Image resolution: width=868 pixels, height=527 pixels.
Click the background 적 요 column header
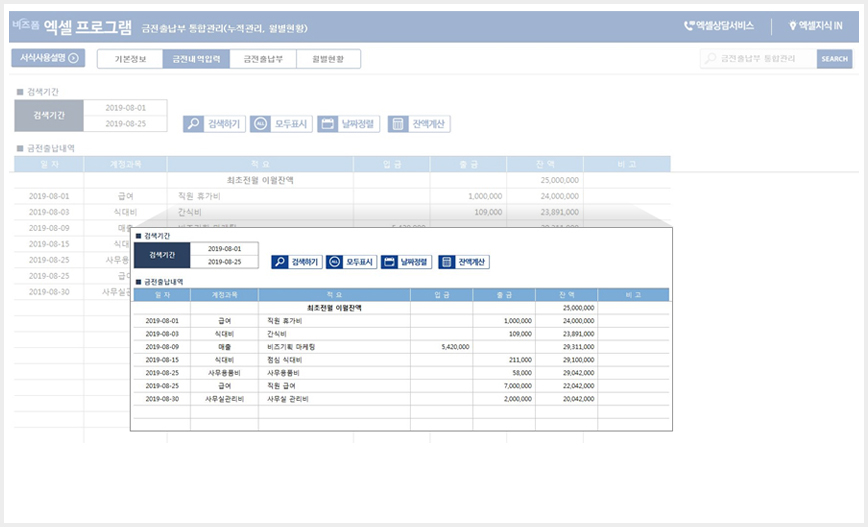(x=260, y=164)
